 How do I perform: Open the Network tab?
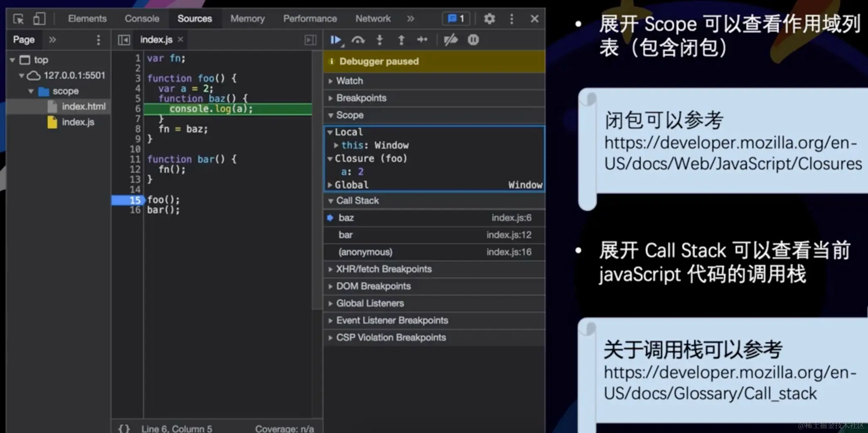click(x=373, y=19)
